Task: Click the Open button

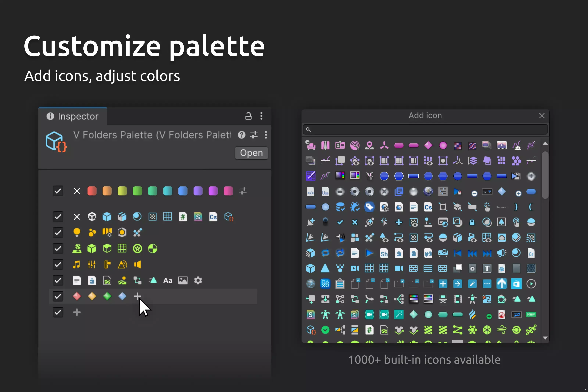Action: (x=251, y=153)
